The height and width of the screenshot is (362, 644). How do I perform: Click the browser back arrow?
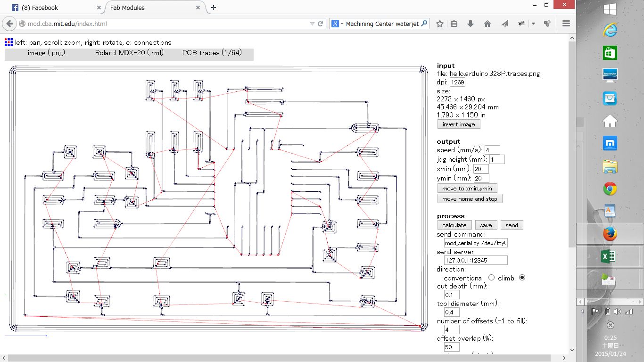(x=9, y=24)
